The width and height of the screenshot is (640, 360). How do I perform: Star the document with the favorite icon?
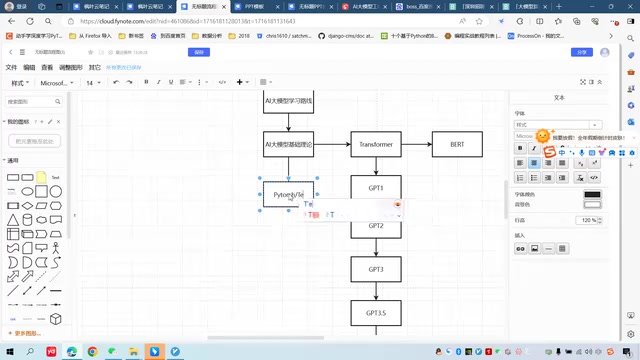coord(91,52)
